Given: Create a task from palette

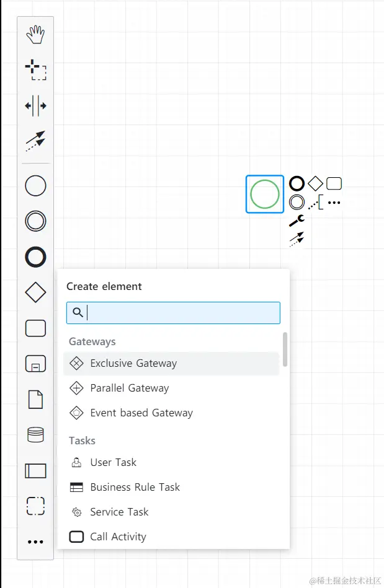Looking at the screenshot, I should point(35,328).
